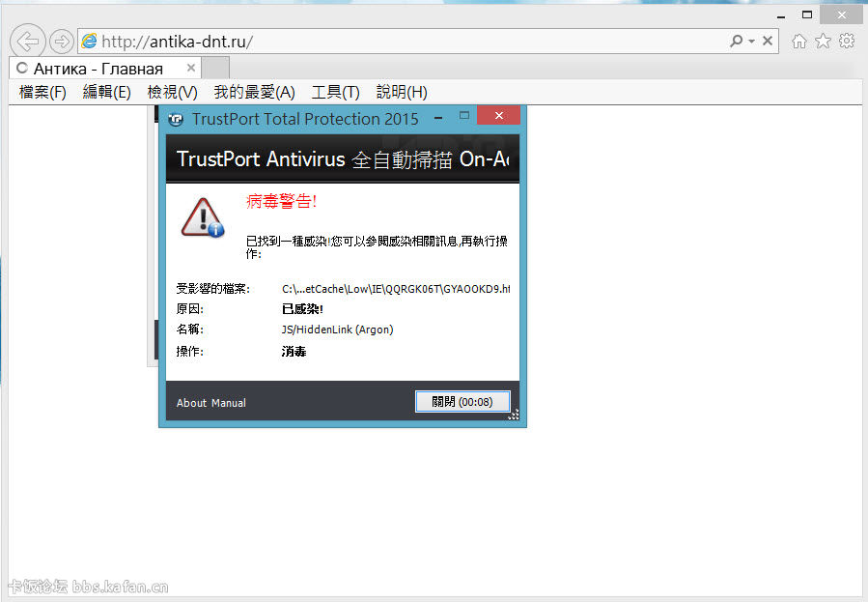This screenshot has height=602, width=868.
Task: Close the Антика - Главная tab
Action: (x=191, y=68)
